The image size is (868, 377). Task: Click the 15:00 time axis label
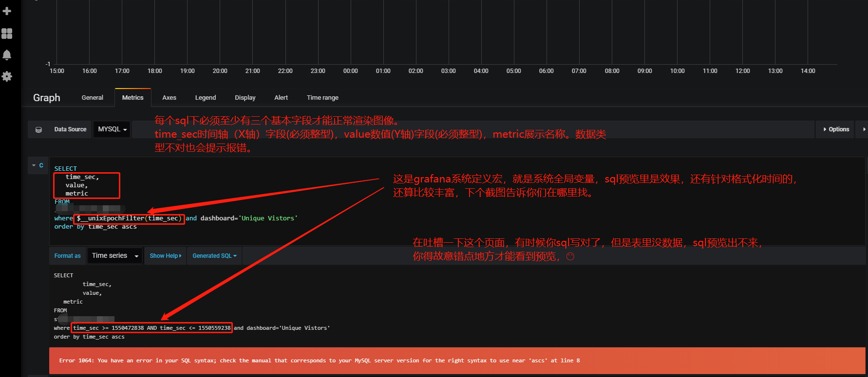[57, 71]
